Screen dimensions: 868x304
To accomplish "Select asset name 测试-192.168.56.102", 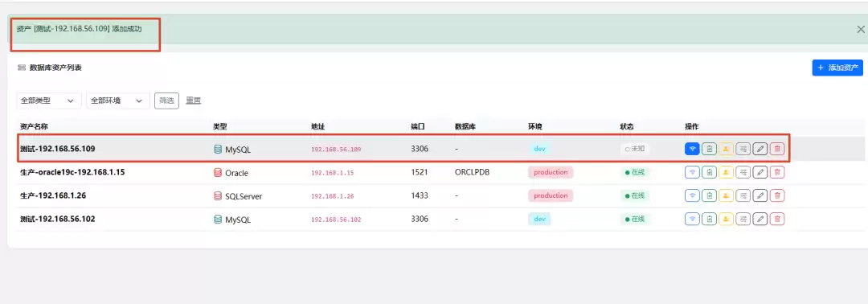I will pyautogui.click(x=58, y=219).
